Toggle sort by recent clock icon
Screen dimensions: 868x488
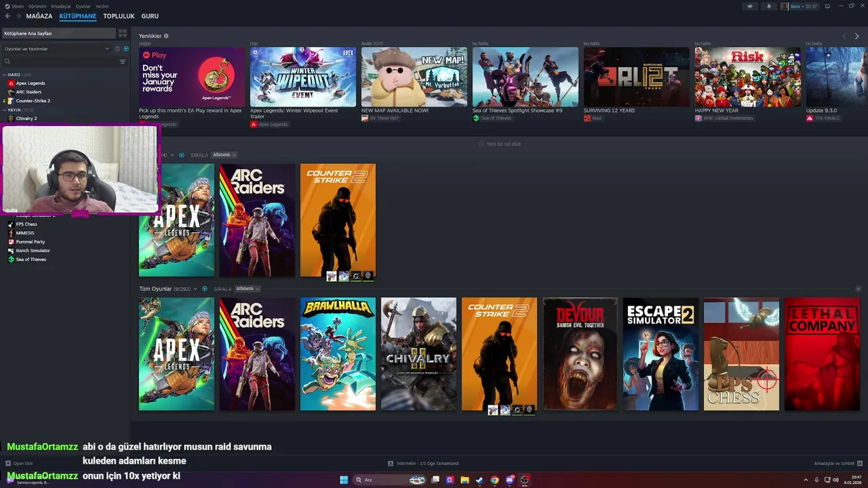click(117, 49)
